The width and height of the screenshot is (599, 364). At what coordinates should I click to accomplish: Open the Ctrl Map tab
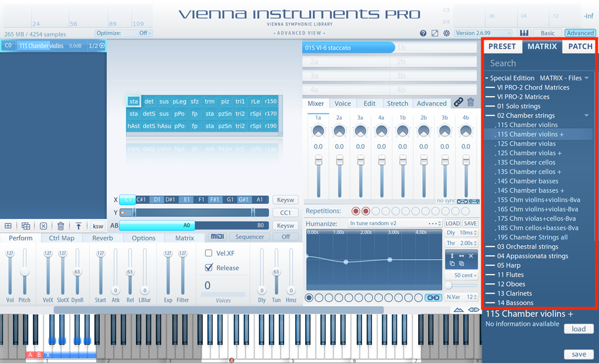(x=61, y=238)
